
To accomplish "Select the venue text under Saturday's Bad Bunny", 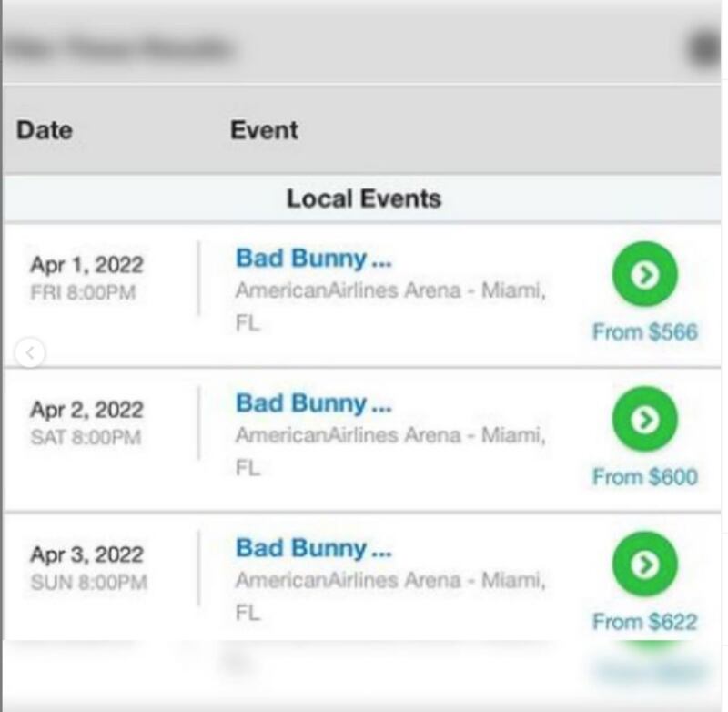I will click(390, 451).
